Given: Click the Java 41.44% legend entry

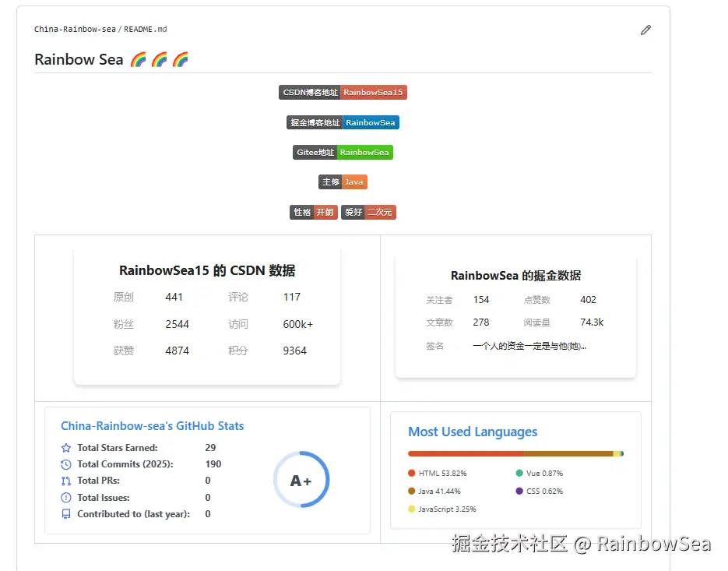Looking at the screenshot, I should tap(434, 491).
